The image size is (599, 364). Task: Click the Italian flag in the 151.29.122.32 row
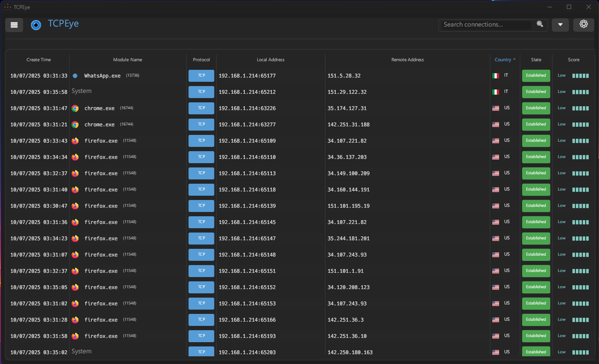coord(496,92)
